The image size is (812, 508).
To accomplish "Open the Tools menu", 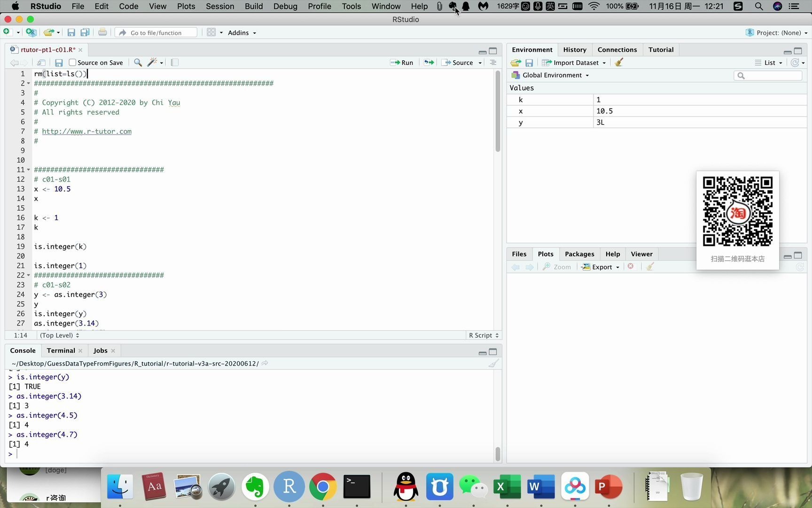I will coord(351,6).
